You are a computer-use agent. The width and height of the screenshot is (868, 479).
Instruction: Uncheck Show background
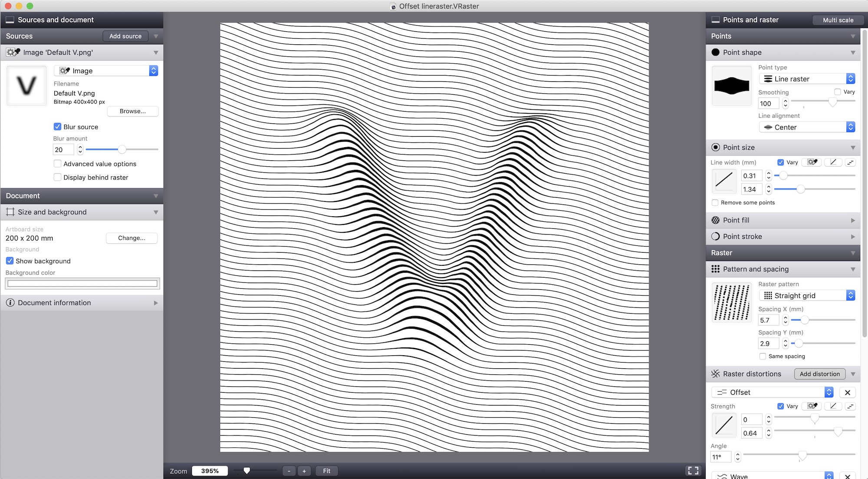pos(10,261)
